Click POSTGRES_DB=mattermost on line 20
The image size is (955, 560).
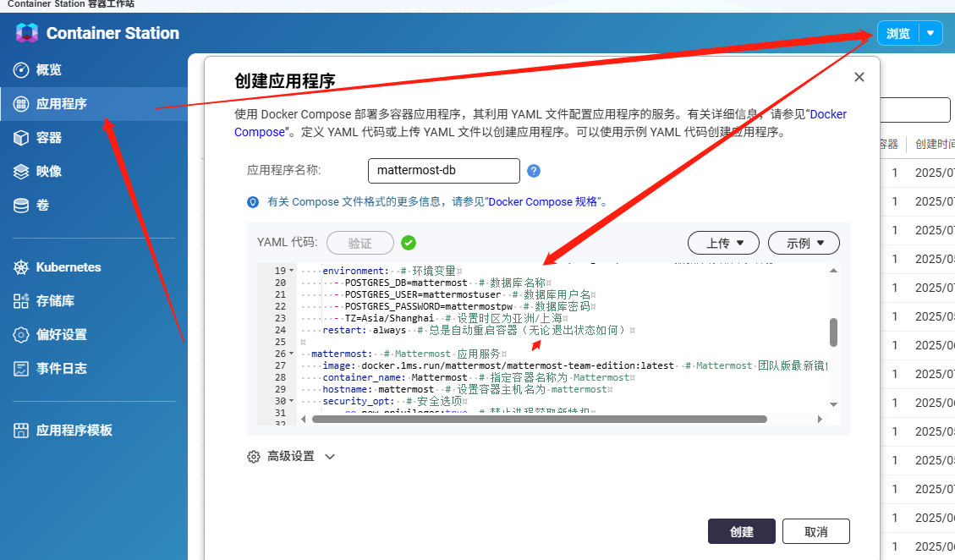pos(406,283)
